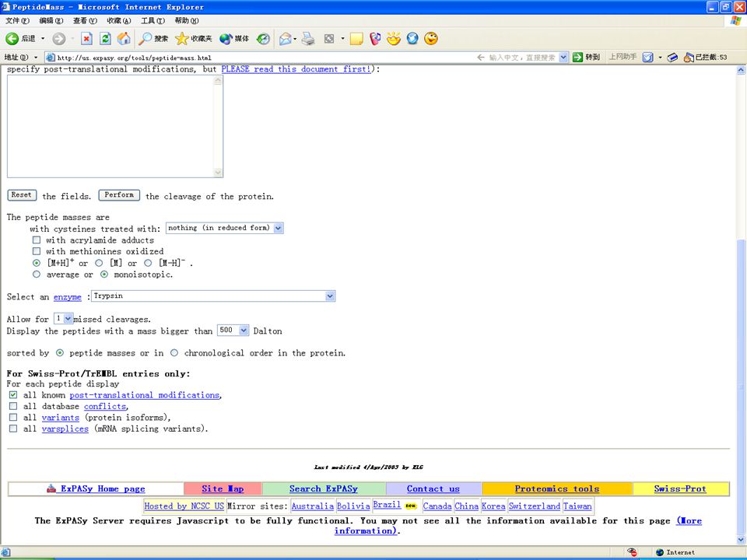
Task: Enable methionines oxidized checkbox
Action: pyautogui.click(x=37, y=251)
